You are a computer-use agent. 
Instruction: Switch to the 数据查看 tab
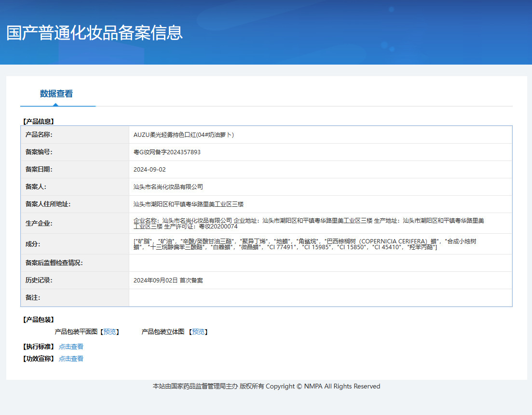point(56,94)
